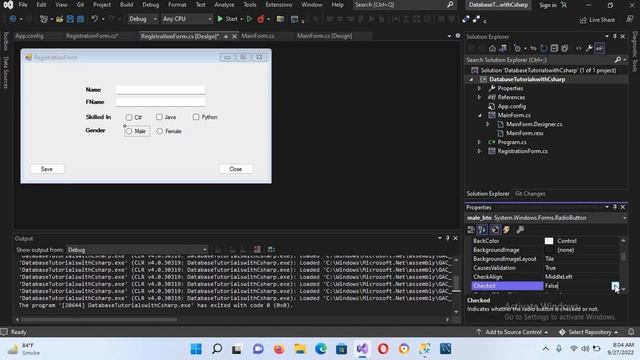
Task: Click Sign in at the top right
Action: 548,5
